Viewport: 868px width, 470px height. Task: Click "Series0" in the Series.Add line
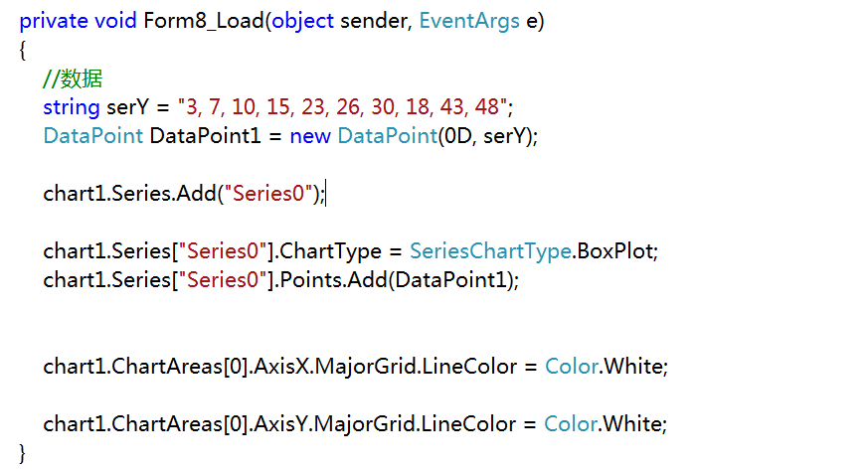click(x=270, y=194)
